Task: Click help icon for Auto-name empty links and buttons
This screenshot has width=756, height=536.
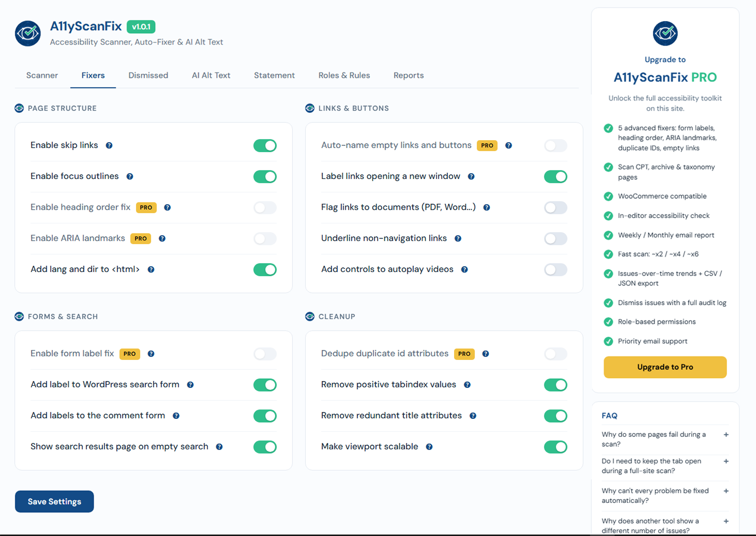Action: coord(508,145)
